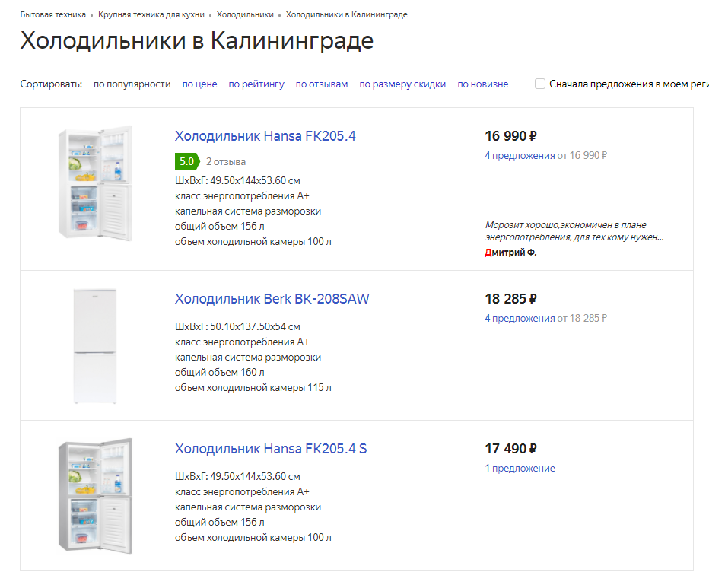Open the silver Hansa FK205.4 S image
The image size is (709, 588).
coord(95,495)
